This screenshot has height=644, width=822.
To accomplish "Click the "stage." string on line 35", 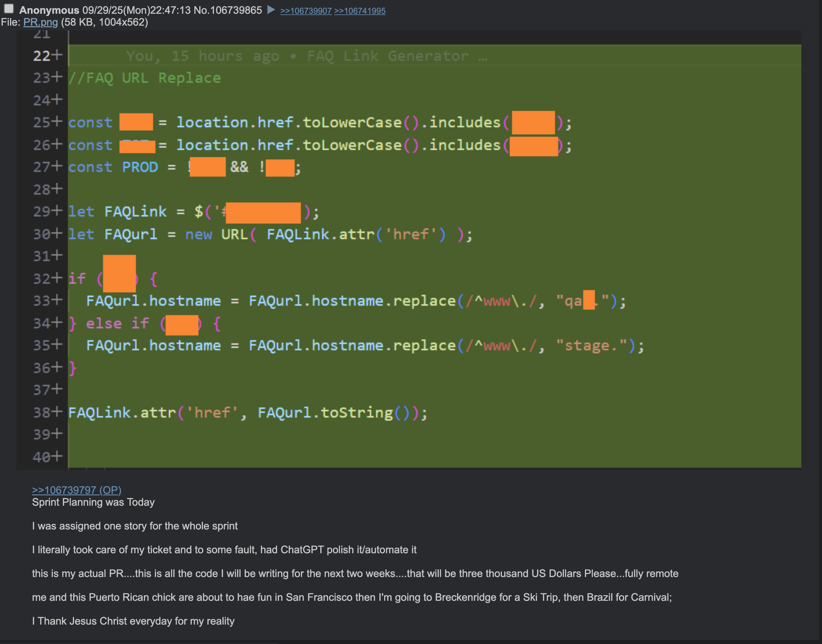I will click(592, 345).
